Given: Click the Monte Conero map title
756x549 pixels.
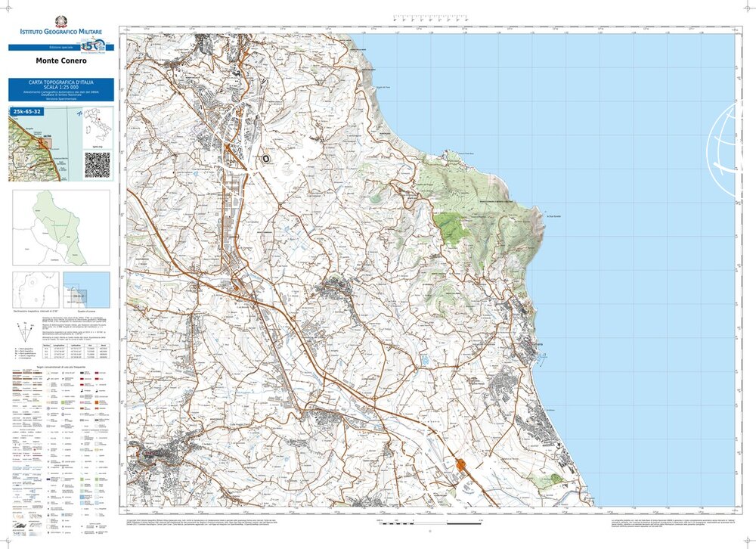Looking at the screenshot, I should coord(61,61).
